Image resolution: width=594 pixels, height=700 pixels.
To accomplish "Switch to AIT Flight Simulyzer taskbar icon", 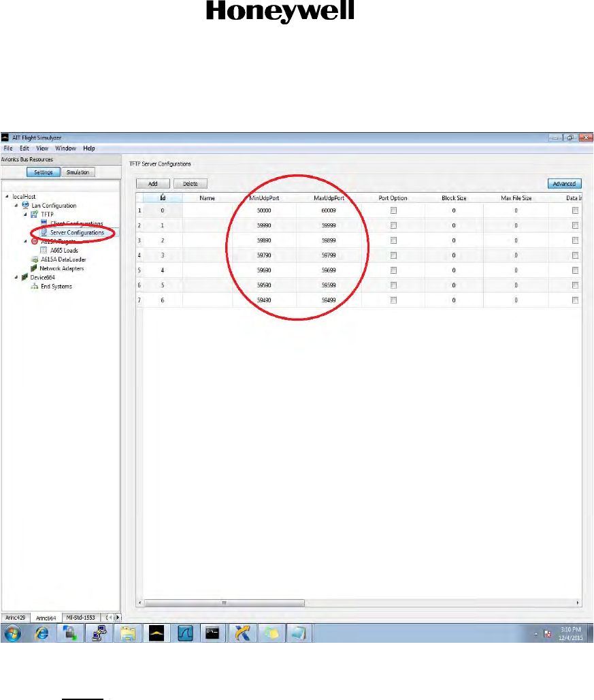I will [156, 633].
